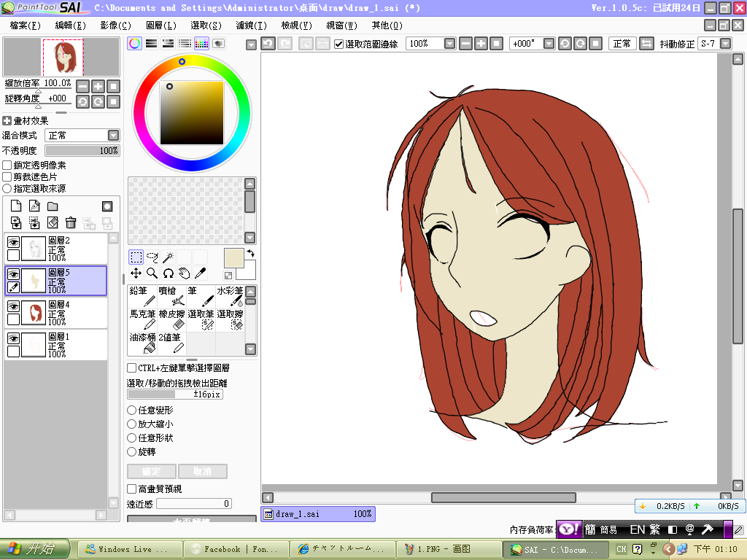Select the rotate view tool
Viewport: 747px width, 560px height.
point(169,273)
